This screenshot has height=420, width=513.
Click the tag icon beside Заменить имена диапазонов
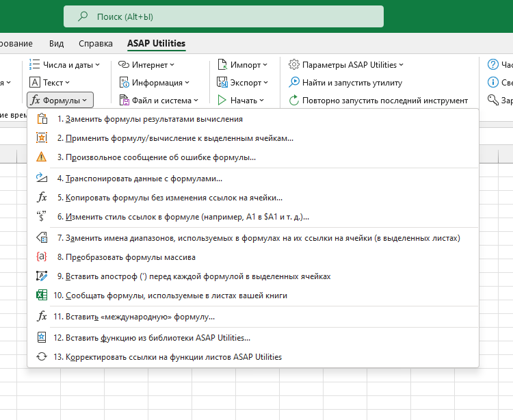(x=42, y=237)
